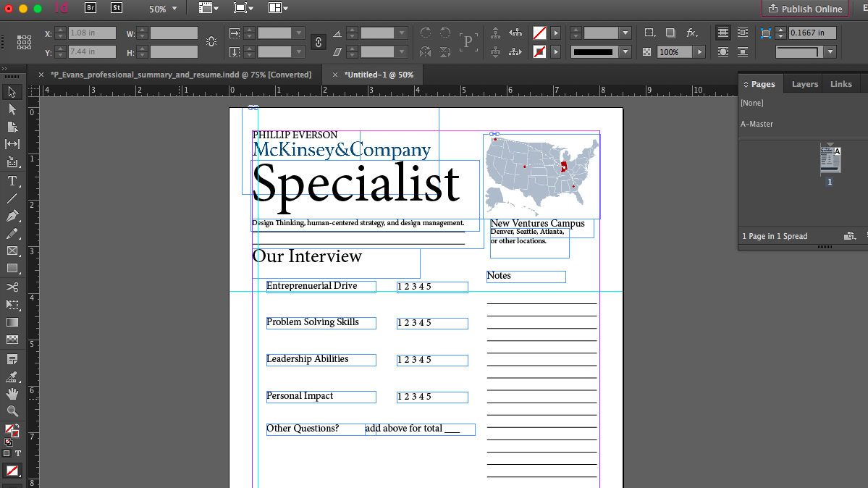Switch to P_Evans_professional_summary_and_resume.indd tab
This screenshot has height=488, width=868.
(x=181, y=75)
